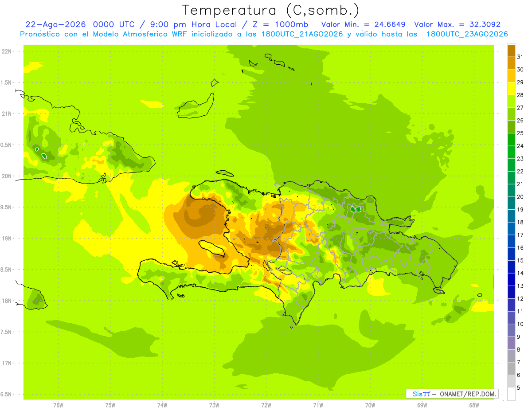
Task: Click the colorbar label '31'
Action: tap(520, 57)
